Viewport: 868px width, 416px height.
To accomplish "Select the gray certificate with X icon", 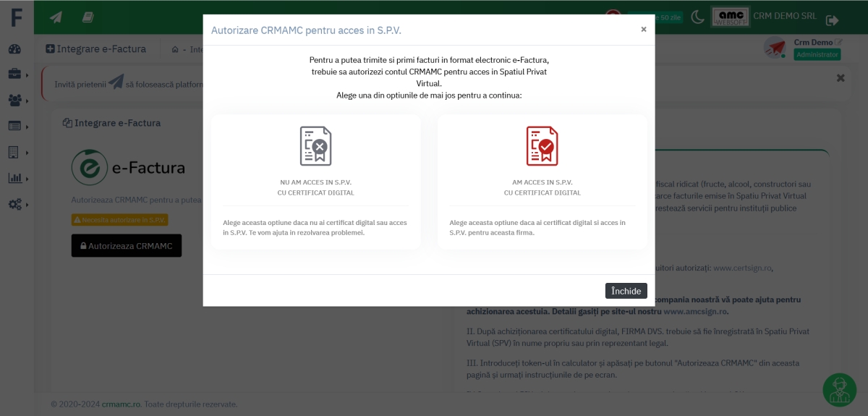I will click(315, 145).
